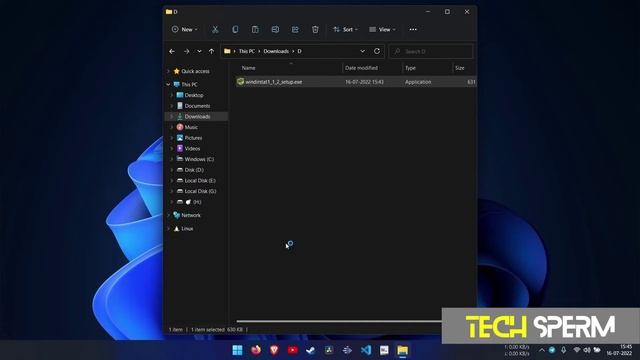640x360 pixels.
Task: Select the windirstat1_1_2_setup.exe file name
Action: (x=274, y=82)
